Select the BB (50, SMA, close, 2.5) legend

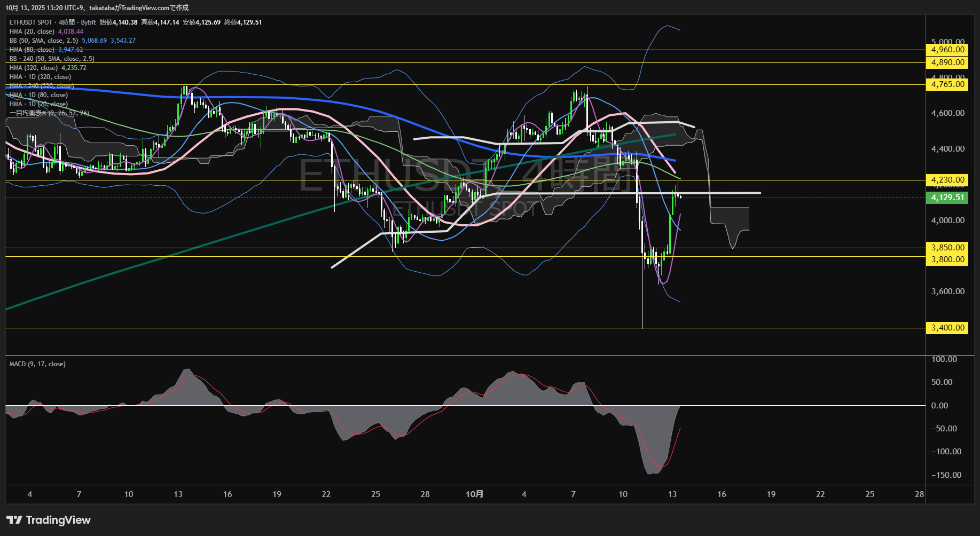44,41
